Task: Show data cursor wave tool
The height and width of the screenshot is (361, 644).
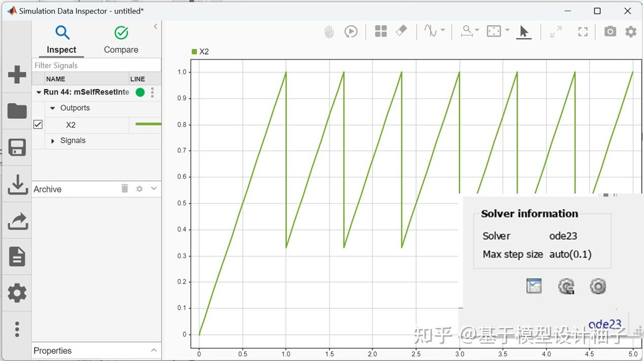Action: click(430, 31)
